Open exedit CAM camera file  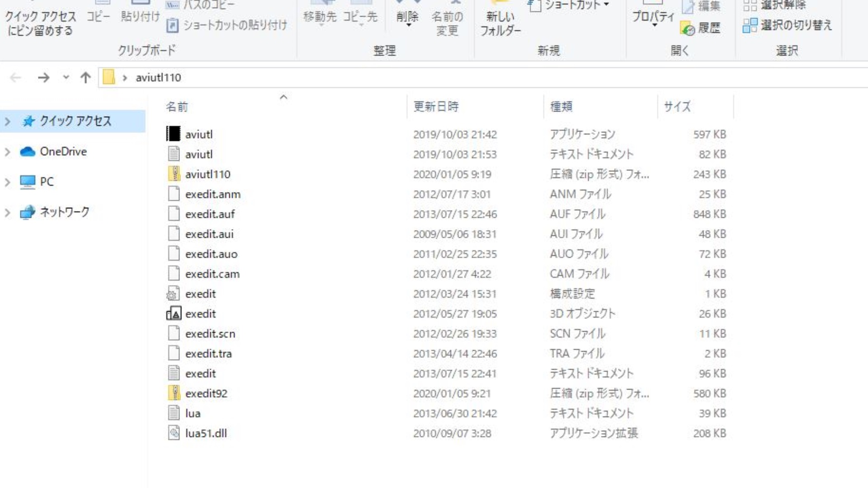point(212,273)
